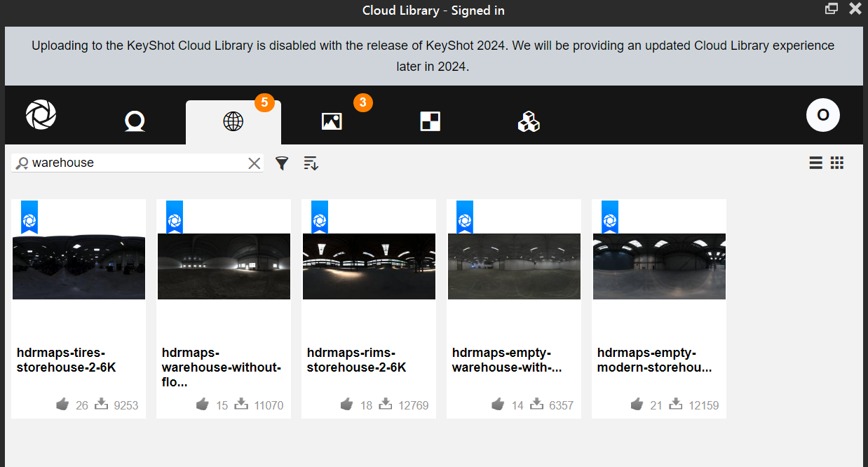Click the search magnifier icon
Viewport: 868px width, 467px height.
coord(22,163)
